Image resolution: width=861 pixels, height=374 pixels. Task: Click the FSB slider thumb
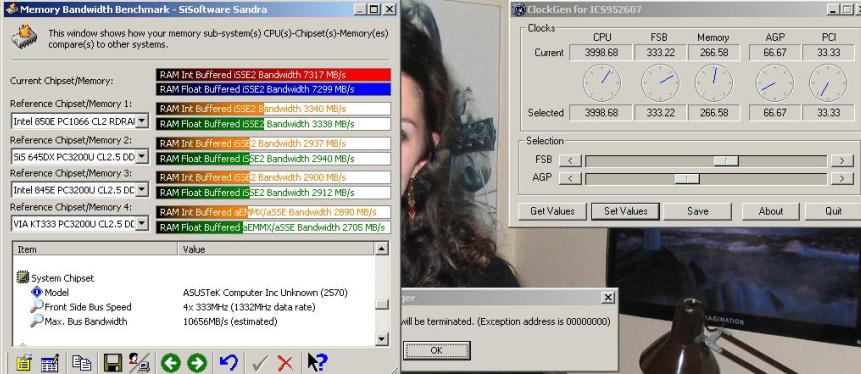(x=726, y=161)
